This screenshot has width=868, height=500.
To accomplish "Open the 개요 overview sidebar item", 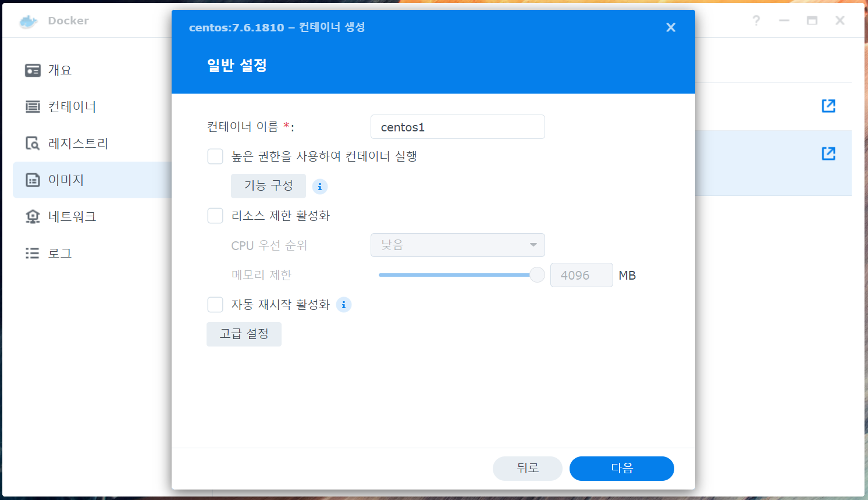I will [x=92, y=70].
